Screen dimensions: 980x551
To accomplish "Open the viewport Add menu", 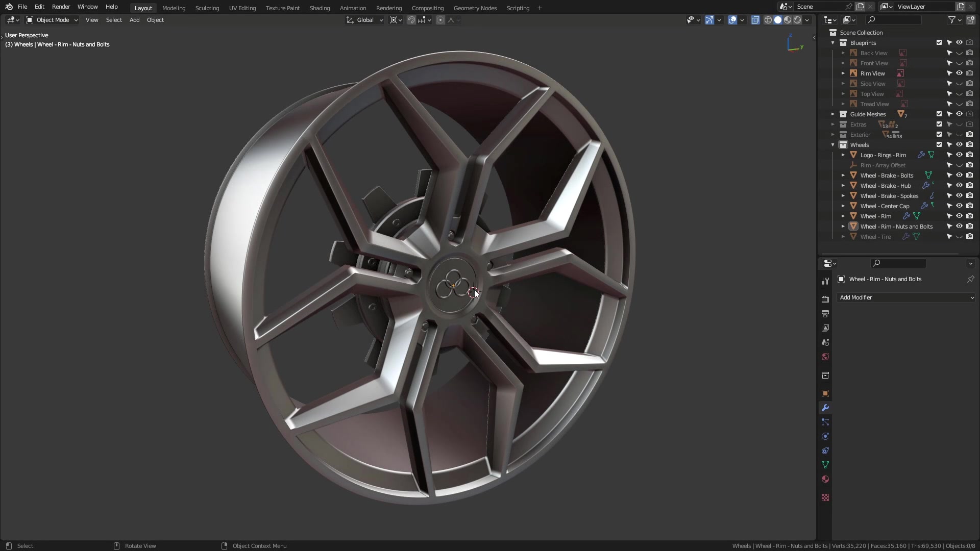I will coord(134,20).
